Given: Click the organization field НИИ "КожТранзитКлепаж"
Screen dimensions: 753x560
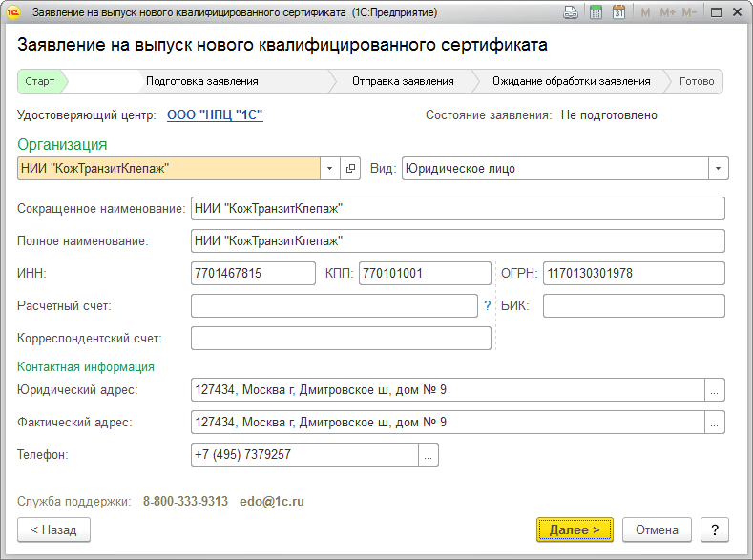Looking at the screenshot, I should pyautogui.click(x=169, y=169).
